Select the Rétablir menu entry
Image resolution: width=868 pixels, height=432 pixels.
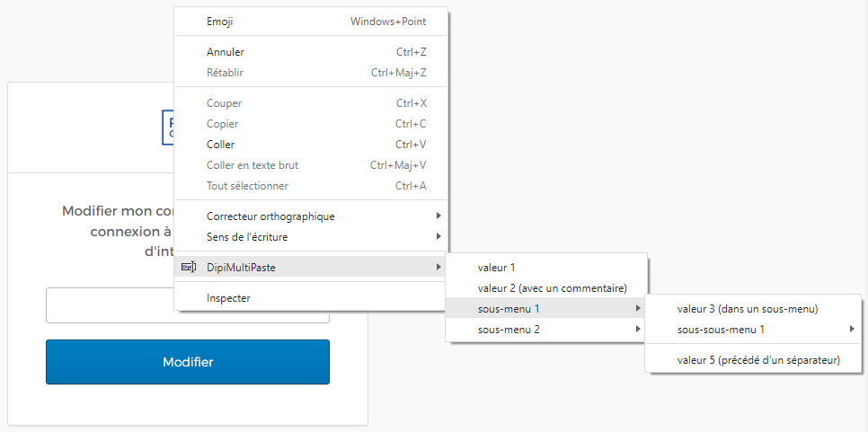coord(311,73)
